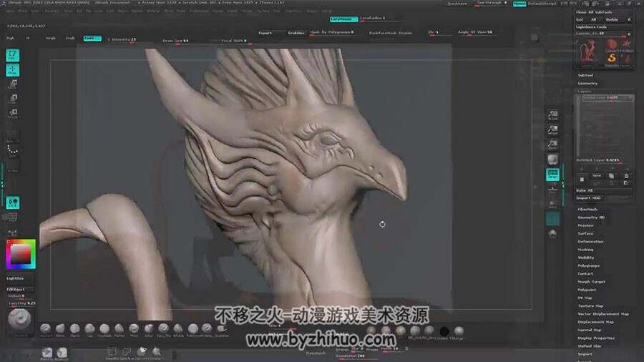The image size is (644, 362).
Task: Select the black material sphere
Action: pyautogui.click(x=444, y=331)
